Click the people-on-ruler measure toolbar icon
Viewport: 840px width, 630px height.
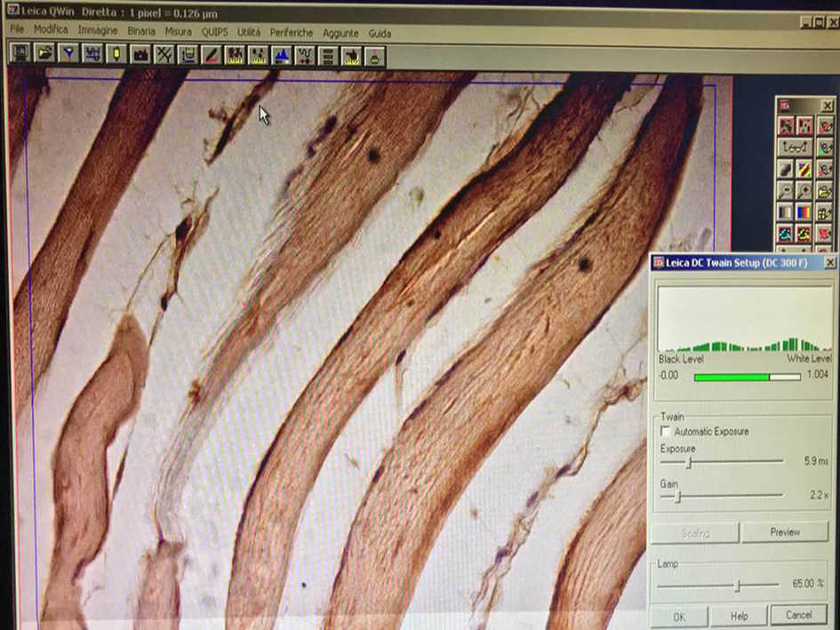[235, 55]
